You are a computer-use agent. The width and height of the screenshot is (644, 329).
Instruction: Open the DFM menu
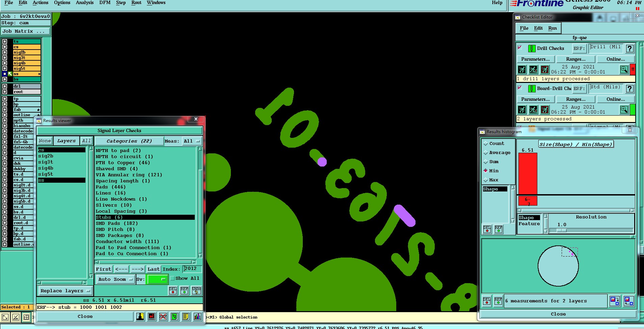pyautogui.click(x=105, y=3)
